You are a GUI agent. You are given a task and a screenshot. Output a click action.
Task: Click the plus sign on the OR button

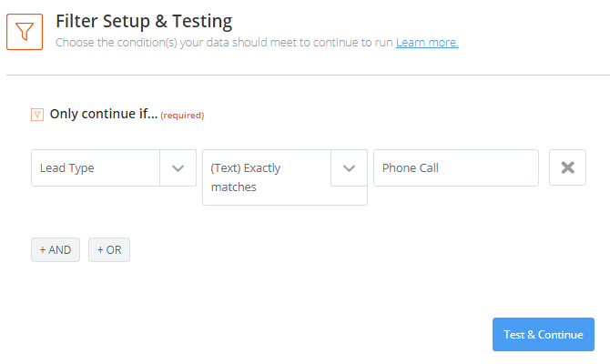(100, 249)
